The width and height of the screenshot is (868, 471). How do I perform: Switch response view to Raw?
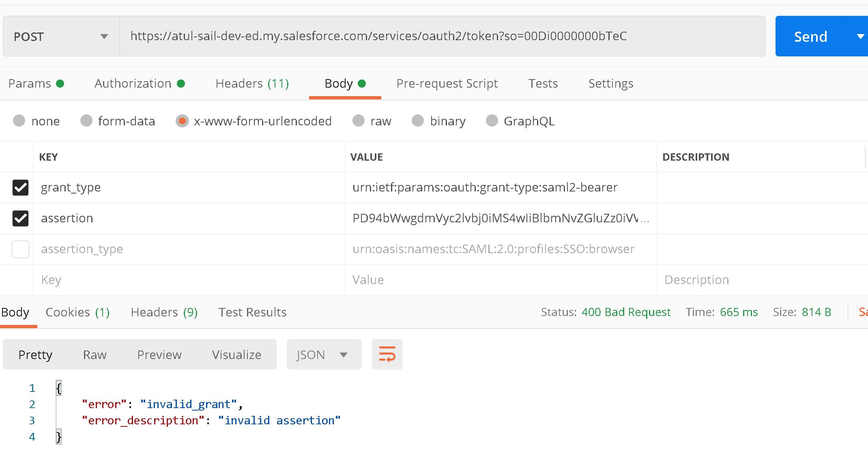coord(95,355)
